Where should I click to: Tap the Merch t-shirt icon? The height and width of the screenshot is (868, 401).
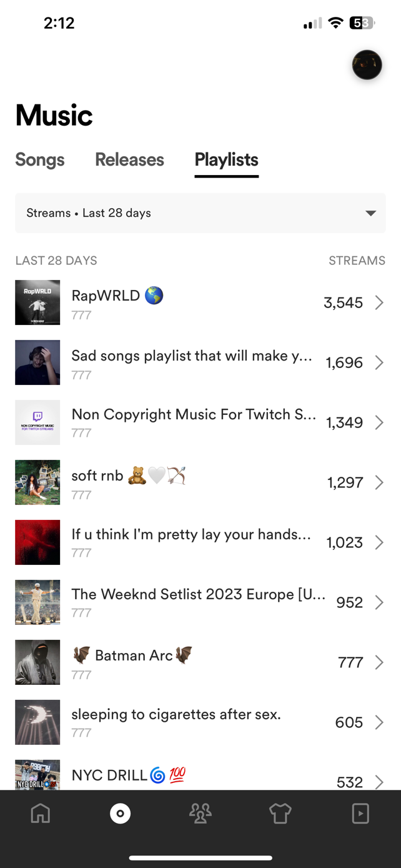pyautogui.click(x=280, y=813)
